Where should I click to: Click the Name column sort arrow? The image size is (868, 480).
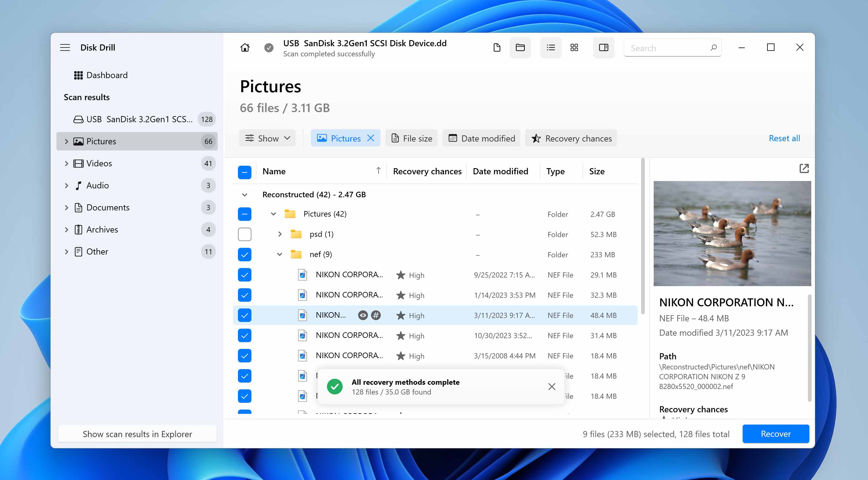pyautogui.click(x=378, y=171)
